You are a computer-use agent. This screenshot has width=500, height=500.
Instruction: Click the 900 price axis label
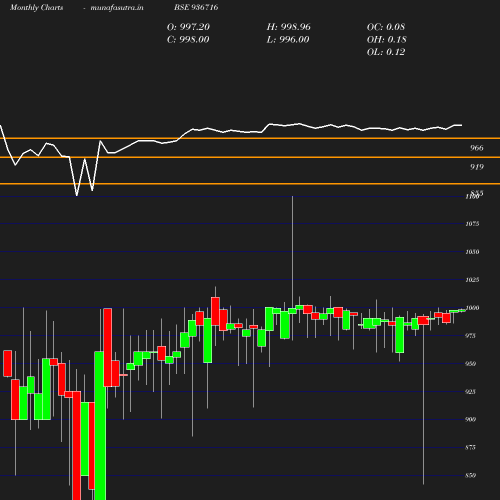pos(470,419)
